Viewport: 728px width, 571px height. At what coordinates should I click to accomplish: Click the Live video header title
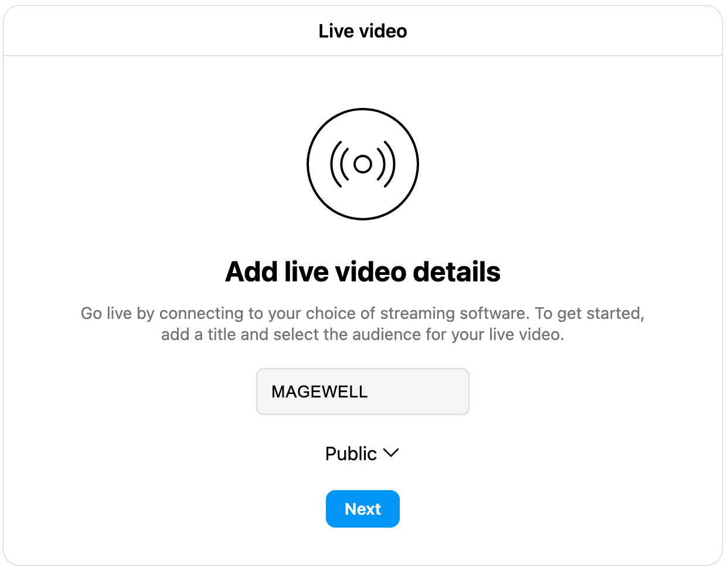pos(363,31)
